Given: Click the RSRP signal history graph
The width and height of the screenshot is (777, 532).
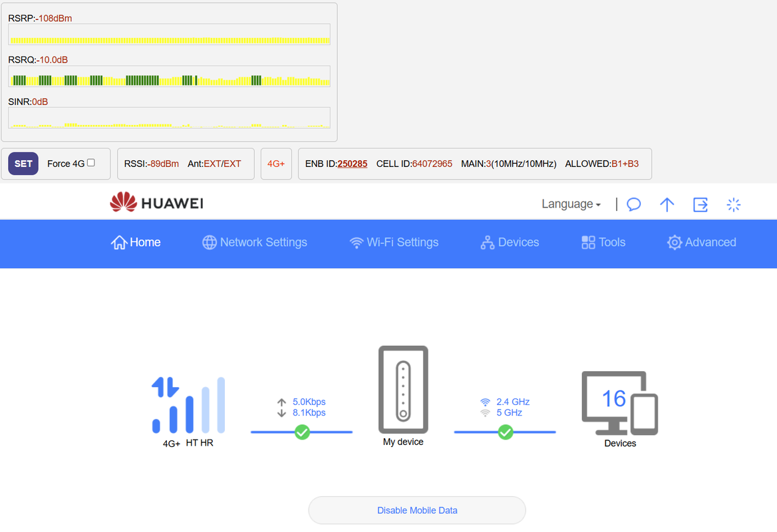Looking at the screenshot, I should tap(169, 34).
